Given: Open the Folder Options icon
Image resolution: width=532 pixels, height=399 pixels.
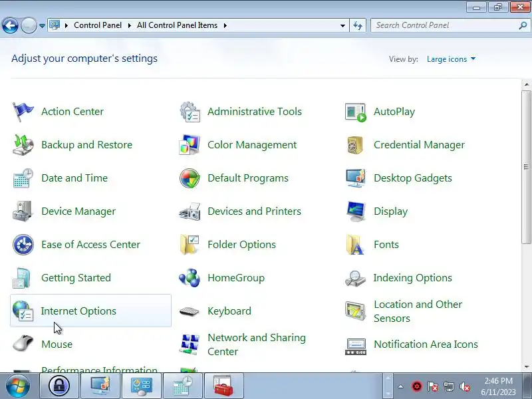Looking at the screenshot, I should tap(190, 245).
